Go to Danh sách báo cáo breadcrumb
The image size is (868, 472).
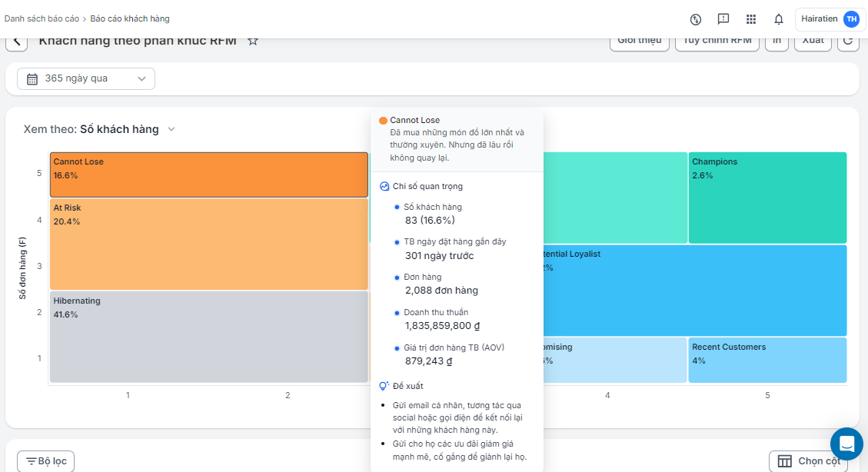coord(40,18)
